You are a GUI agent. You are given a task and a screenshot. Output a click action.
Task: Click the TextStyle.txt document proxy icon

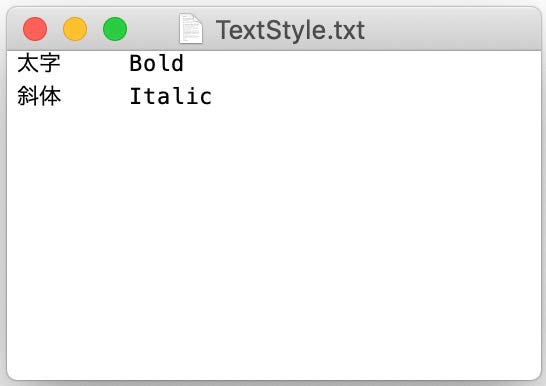tap(190, 29)
